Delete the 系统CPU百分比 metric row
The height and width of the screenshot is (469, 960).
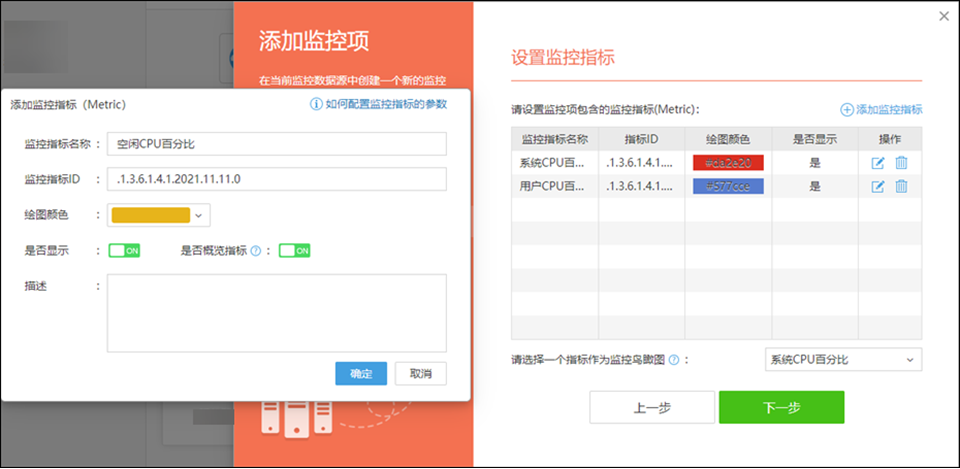click(901, 163)
